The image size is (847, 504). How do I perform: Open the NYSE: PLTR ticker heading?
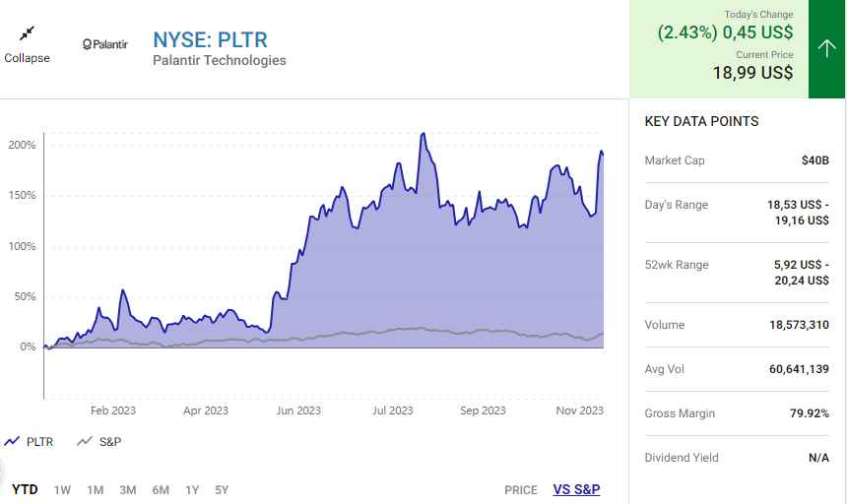(x=210, y=40)
